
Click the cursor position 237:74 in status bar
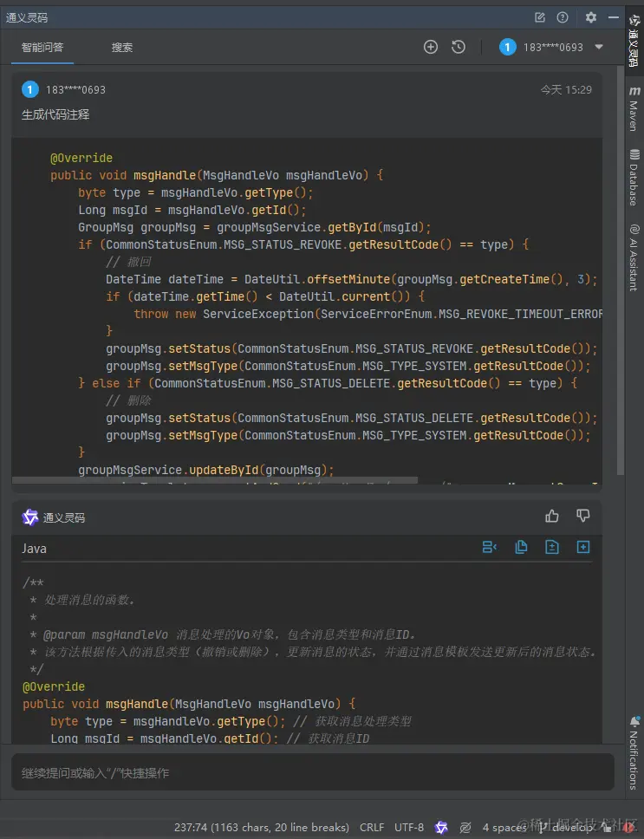261,827
